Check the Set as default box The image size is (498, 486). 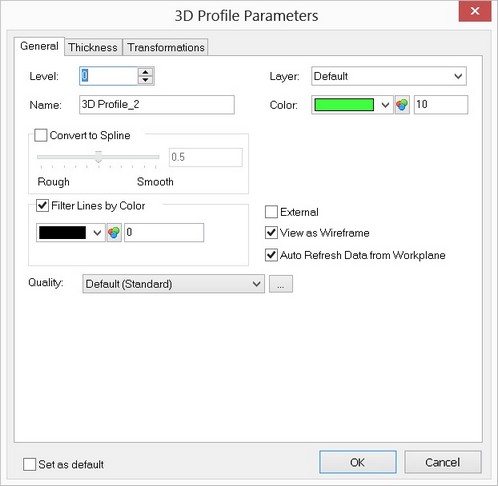coord(29,464)
